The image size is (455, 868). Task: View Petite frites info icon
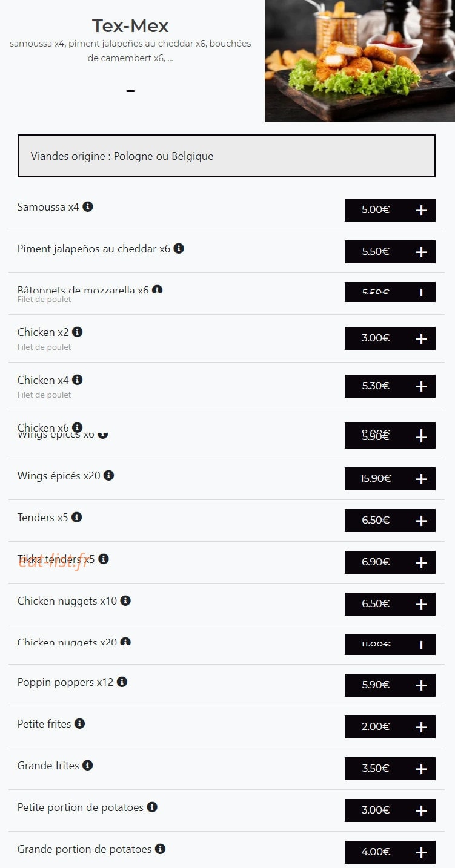79,724
